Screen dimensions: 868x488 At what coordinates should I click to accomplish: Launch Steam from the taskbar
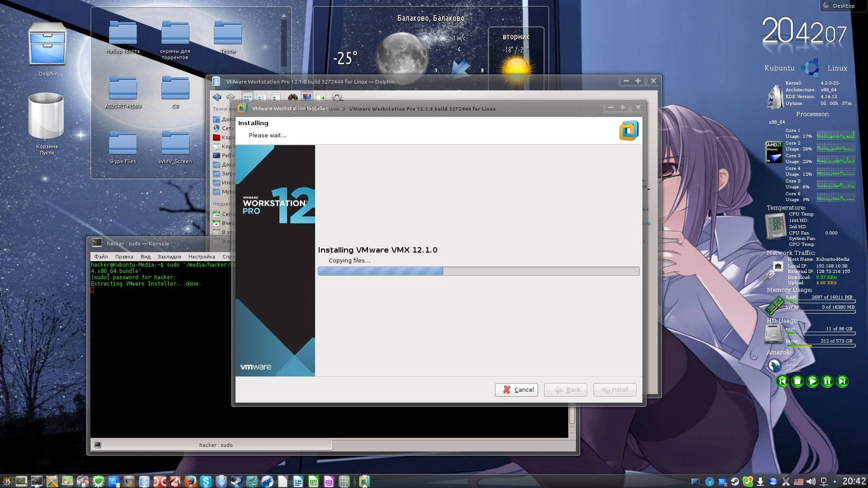tap(236, 481)
